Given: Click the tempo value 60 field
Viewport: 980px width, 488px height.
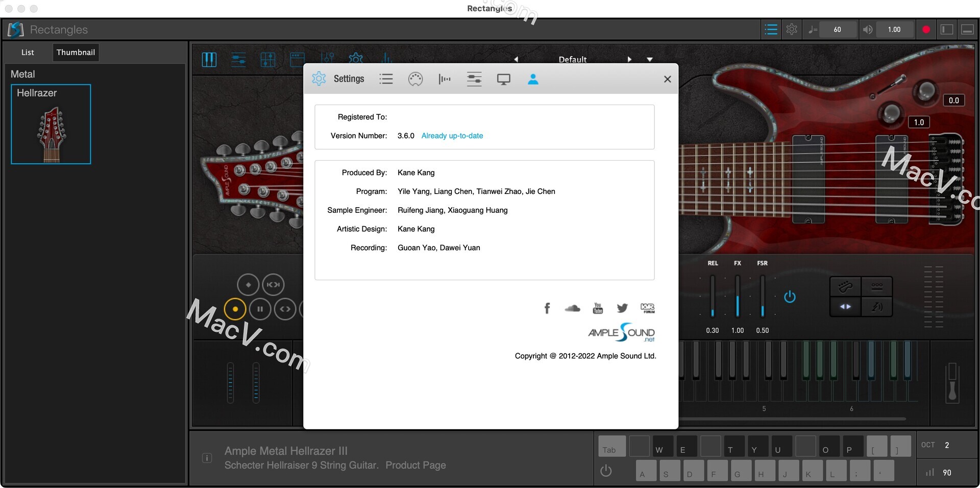Looking at the screenshot, I should tap(837, 30).
